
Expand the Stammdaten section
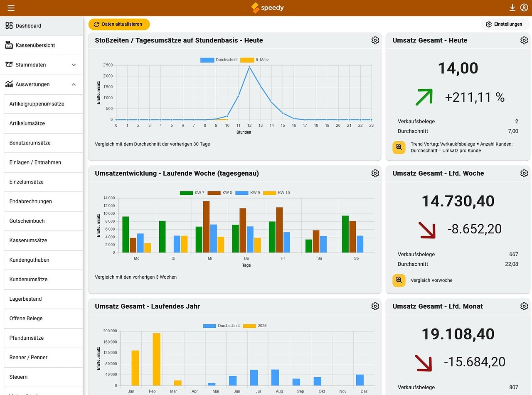[42, 65]
